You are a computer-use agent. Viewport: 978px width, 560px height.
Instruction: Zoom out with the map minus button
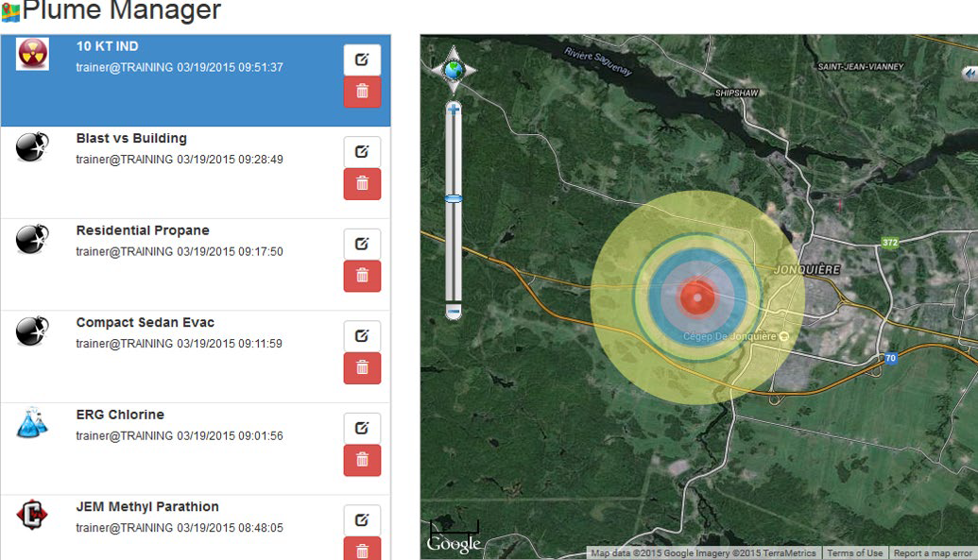(454, 311)
